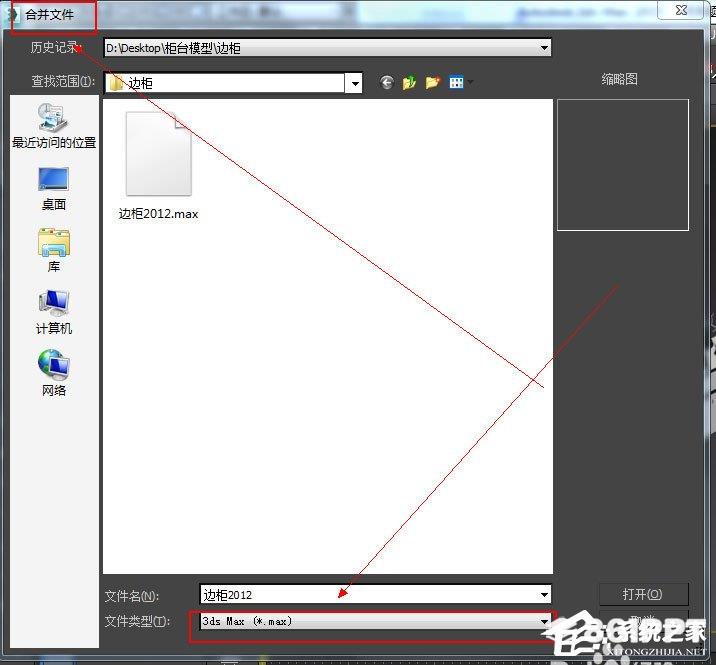Expand the 文件名 dropdown arrow
Screen dimensions: 716x665
point(544,595)
